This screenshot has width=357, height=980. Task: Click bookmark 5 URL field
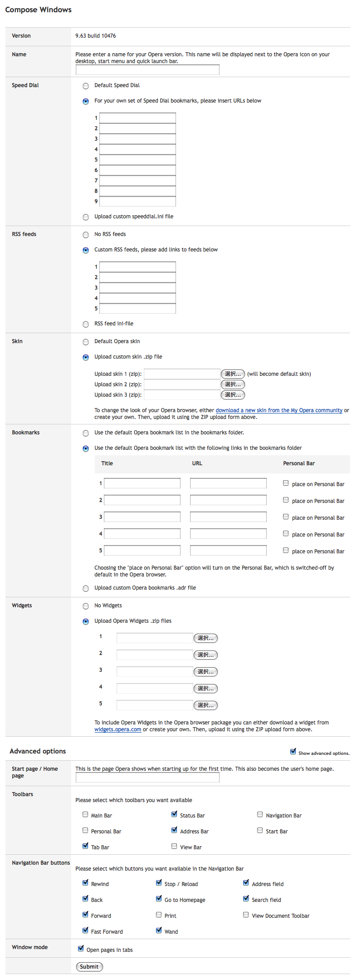[228, 551]
